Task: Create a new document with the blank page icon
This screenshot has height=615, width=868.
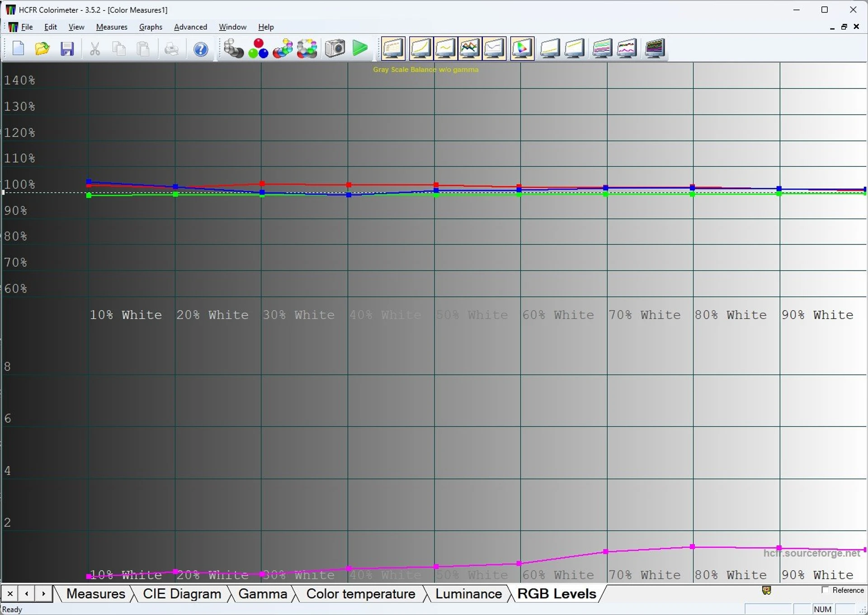Action: coord(18,48)
